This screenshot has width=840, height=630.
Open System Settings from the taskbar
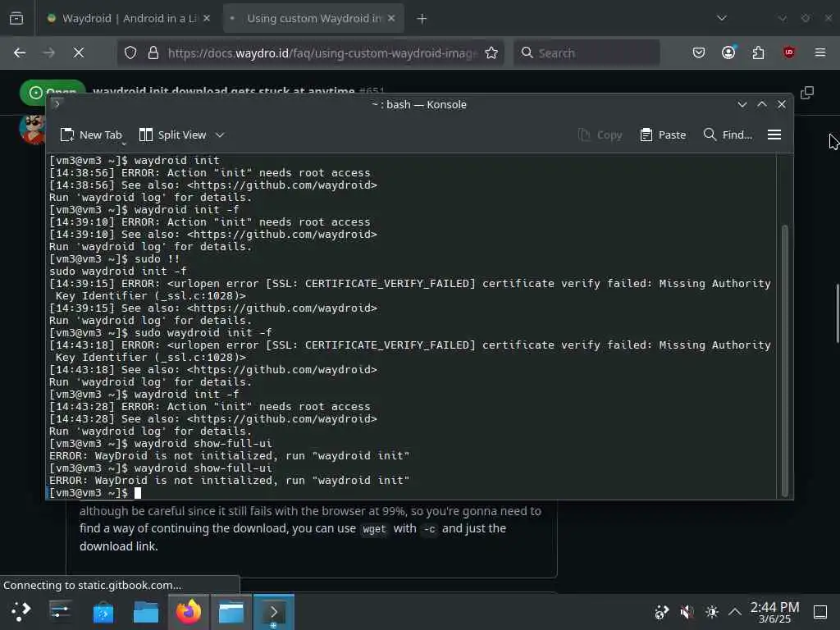coord(60,612)
